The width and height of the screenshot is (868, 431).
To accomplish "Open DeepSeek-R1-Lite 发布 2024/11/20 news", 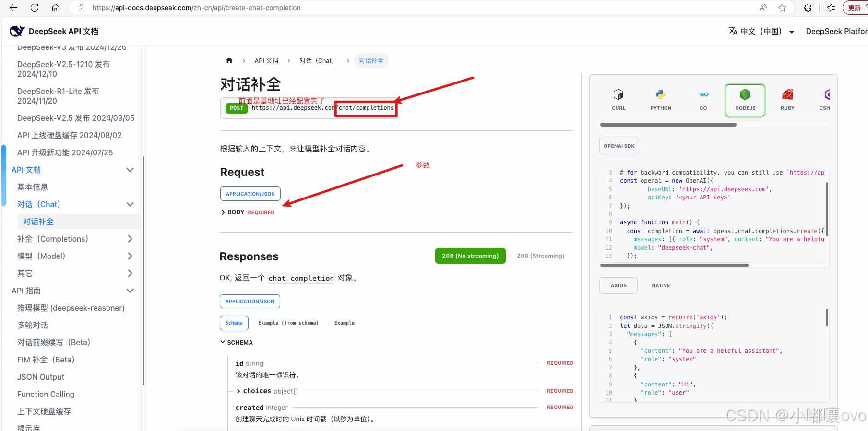I will 58,96.
